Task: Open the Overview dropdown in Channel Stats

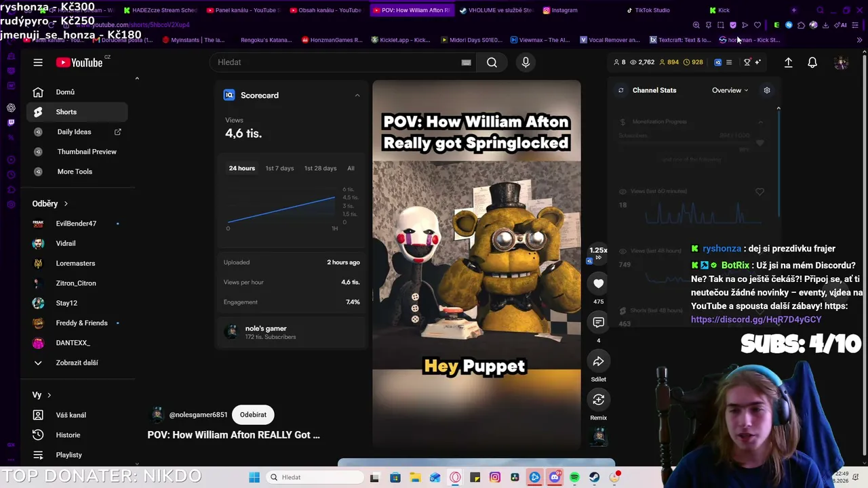Action: pyautogui.click(x=730, y=90)
